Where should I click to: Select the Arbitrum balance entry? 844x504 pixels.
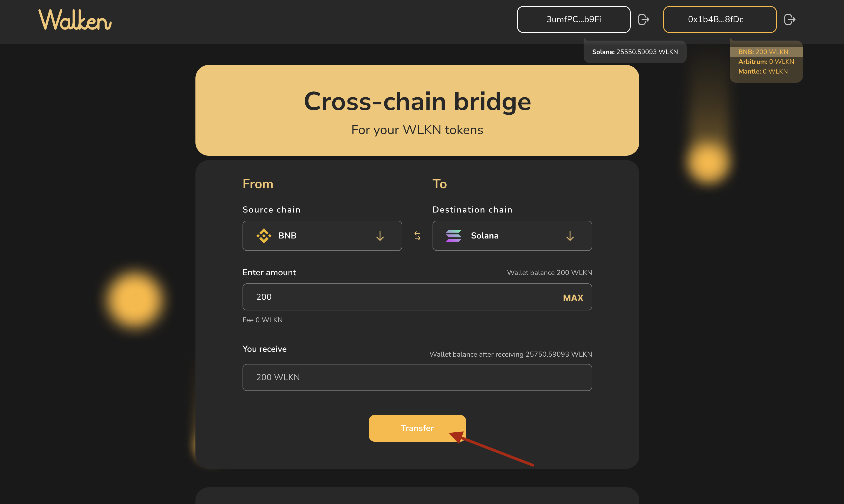pyautogui.click(x=766, y=62)
